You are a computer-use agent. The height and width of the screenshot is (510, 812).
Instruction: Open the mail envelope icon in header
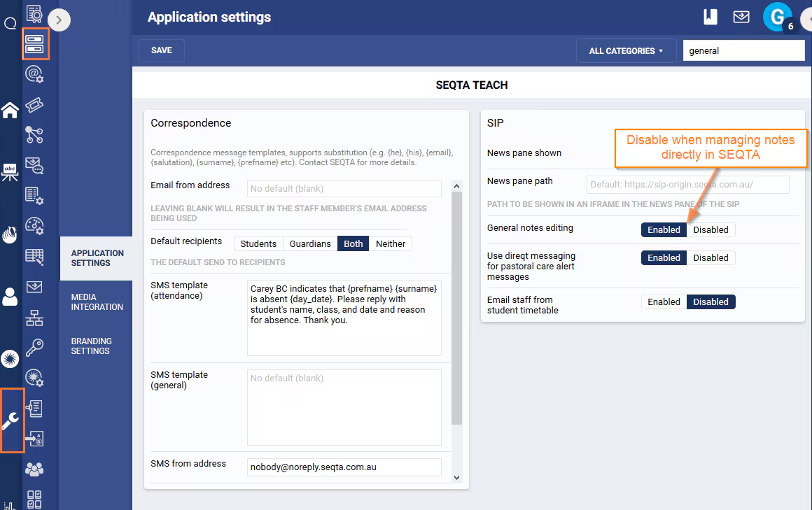pos(741,17)
